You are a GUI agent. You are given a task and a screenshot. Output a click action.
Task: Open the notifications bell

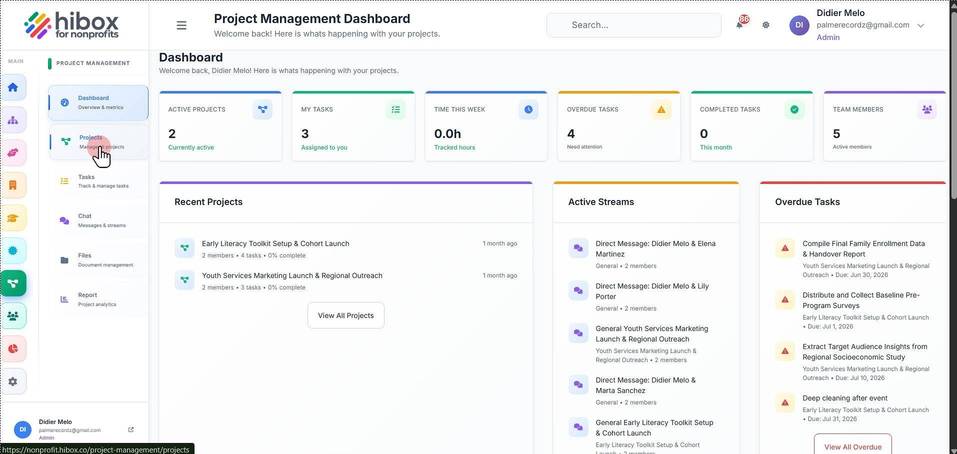click(740, 24)
